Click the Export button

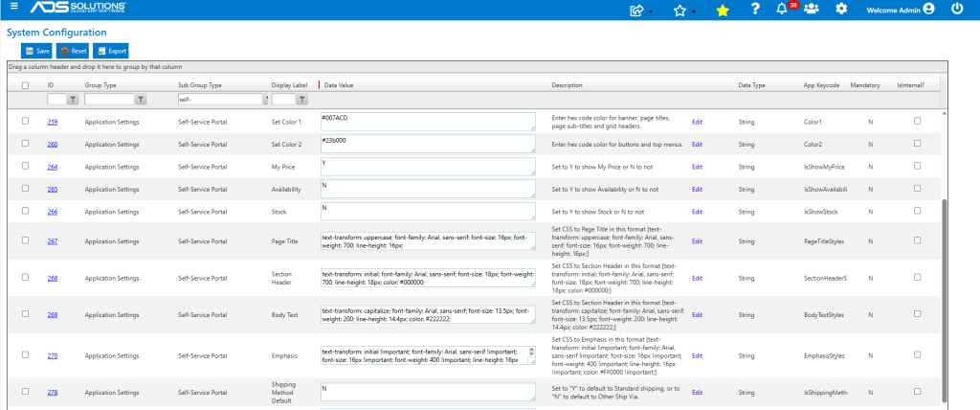111,52
